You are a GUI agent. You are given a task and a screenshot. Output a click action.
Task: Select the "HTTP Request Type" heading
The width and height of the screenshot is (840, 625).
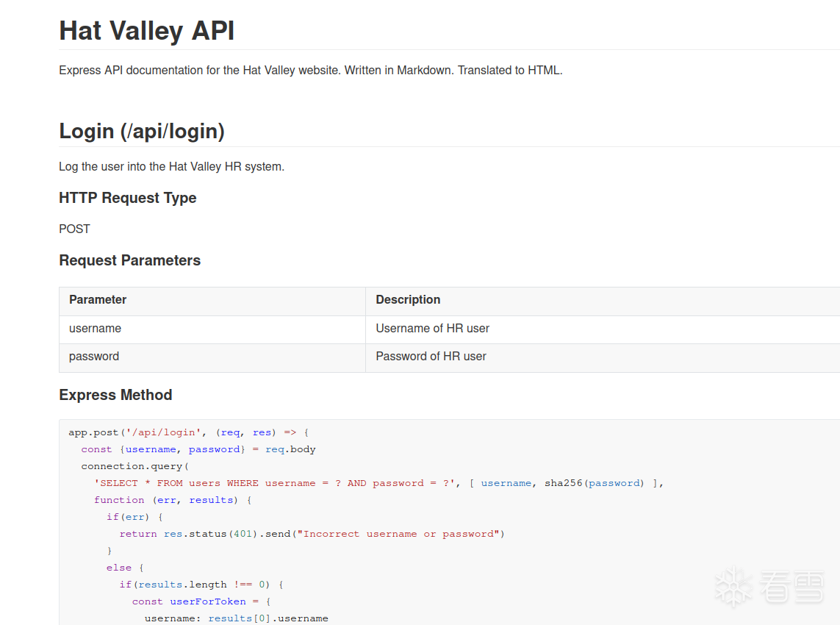pos(128,198)
